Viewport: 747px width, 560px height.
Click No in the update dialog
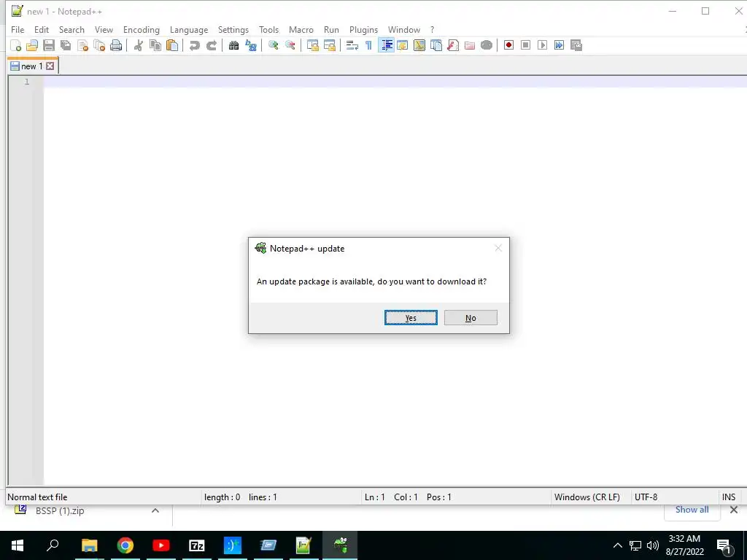click(471, 318)
